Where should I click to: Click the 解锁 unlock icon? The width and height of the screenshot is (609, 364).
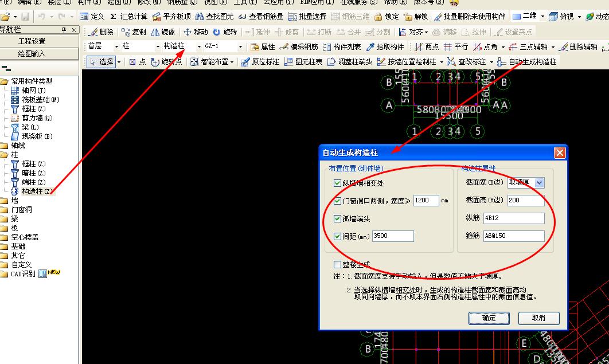pyautogui.click(x=416, y=16)
